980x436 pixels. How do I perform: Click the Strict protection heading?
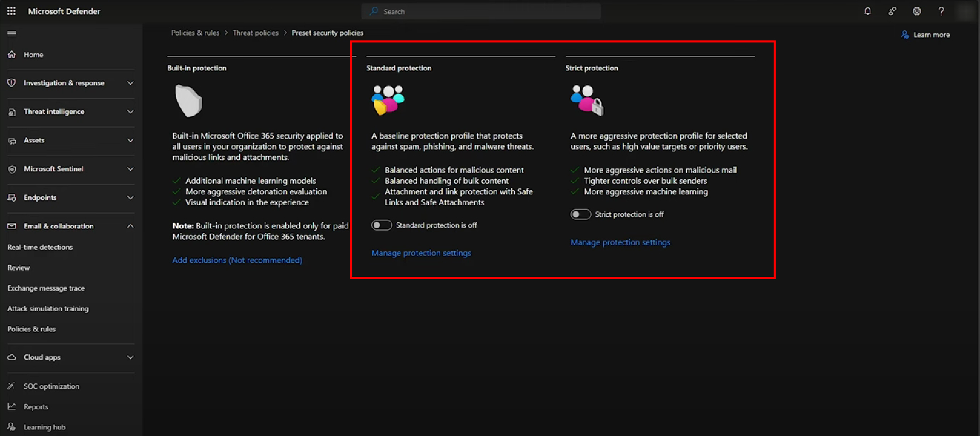point(592,68)
